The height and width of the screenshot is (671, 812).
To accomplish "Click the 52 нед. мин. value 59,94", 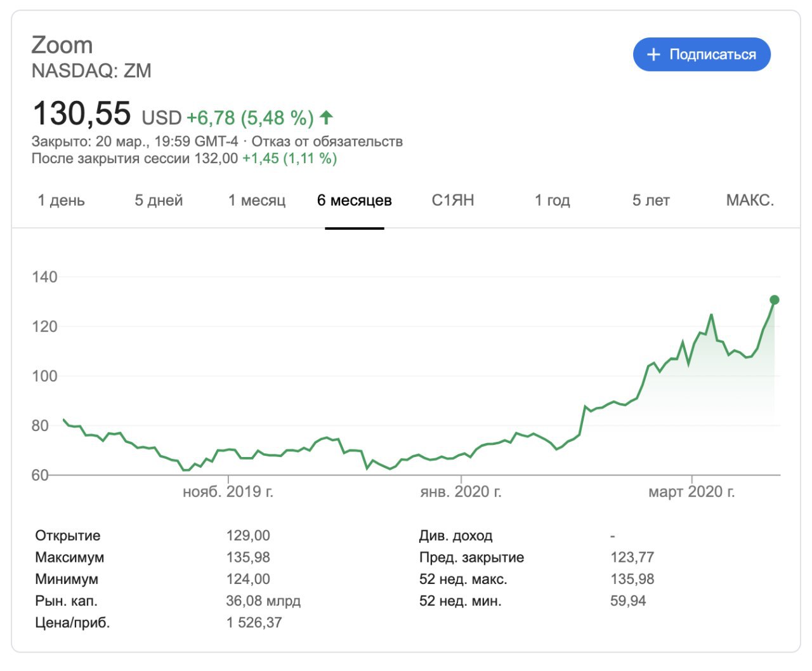I will point(628,601).
